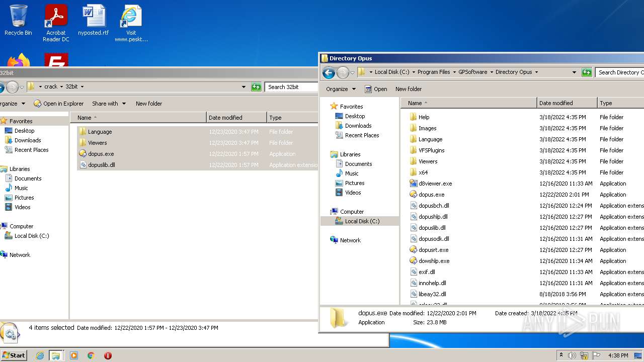Refresh the 32bit folder view
This screenshot has width=644, height=362.
256,87
